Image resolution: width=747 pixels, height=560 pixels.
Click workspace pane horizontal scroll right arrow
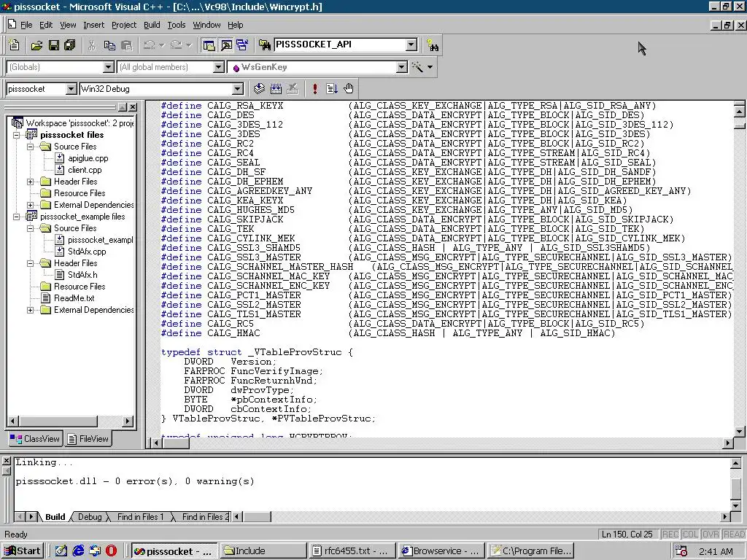coord(127,421)
